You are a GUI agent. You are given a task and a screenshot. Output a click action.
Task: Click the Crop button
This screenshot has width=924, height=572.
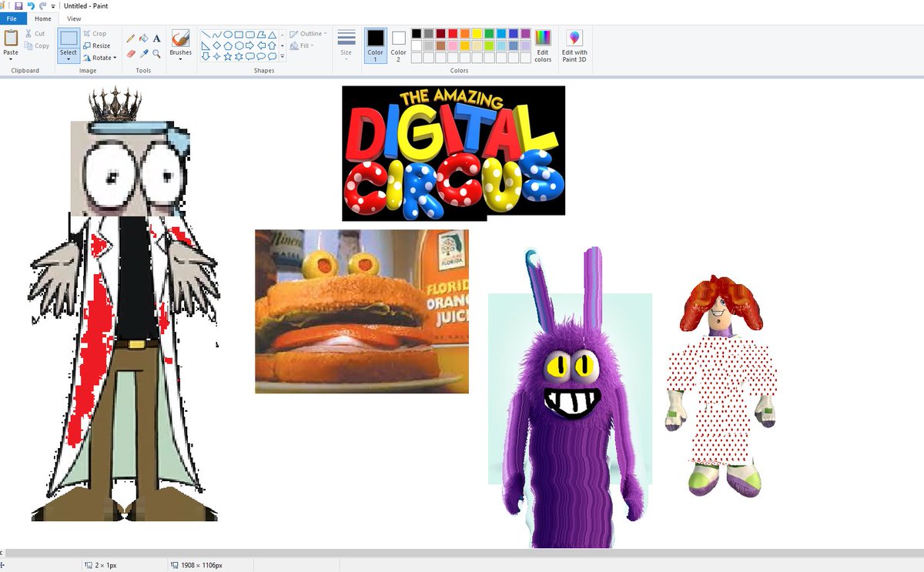[95, 34]
